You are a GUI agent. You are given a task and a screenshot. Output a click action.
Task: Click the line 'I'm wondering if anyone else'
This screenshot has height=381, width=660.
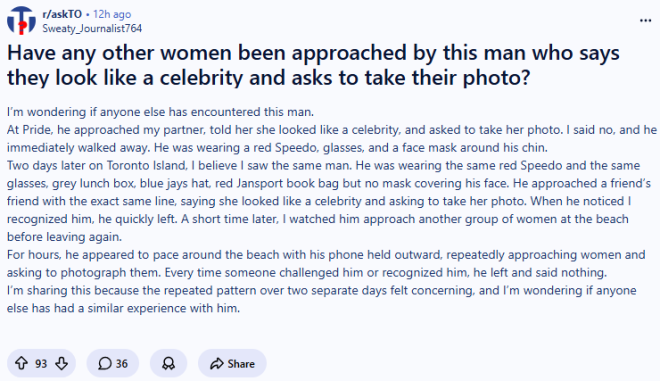[160, 112]
